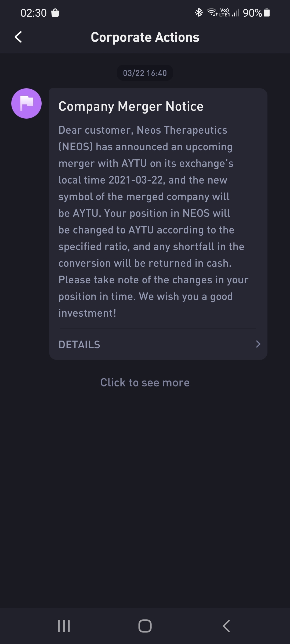
Task: Tap the 02:30 clock in status bar
Action: tap(34, 13)
